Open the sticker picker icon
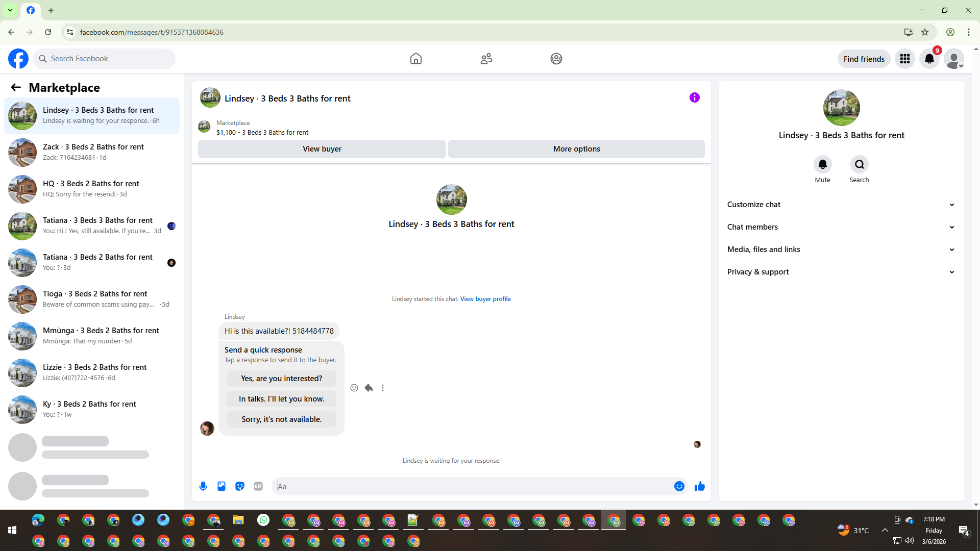This screenshot has width=980, height=551. click(x=240, y=486)
